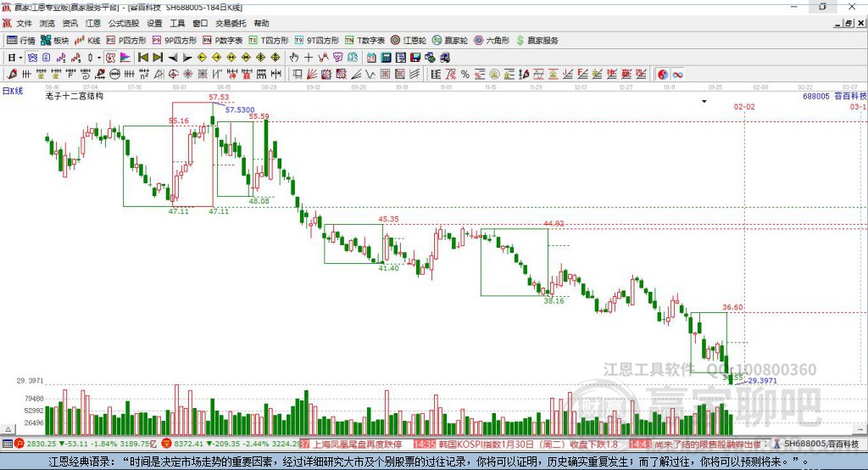The height and width of the screenshot is (470, 868).
Task: Open the 行情 quotes view
Action: (x=21, y=41)
